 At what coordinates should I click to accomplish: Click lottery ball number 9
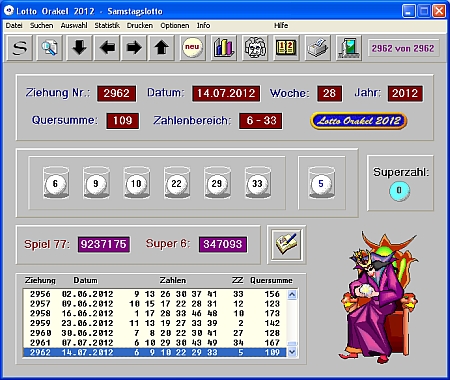click(x=96, y=183)
